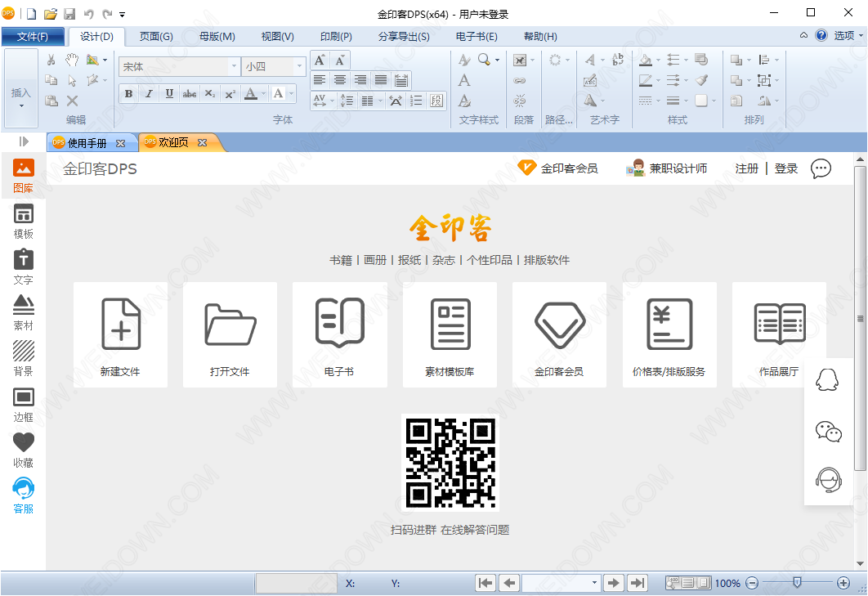Toggle italic text formatting
868x596 pixels.
point(149,94)
